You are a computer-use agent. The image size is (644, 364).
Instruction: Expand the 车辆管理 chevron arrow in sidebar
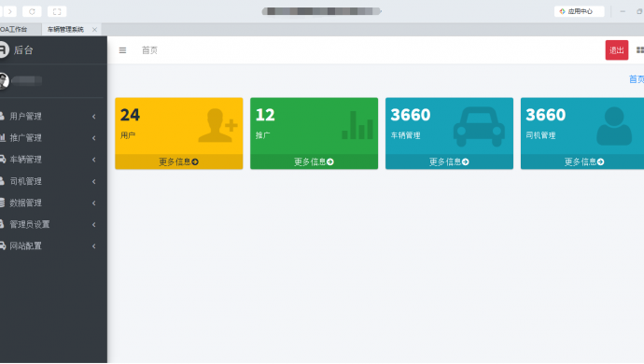pos(94,160)
